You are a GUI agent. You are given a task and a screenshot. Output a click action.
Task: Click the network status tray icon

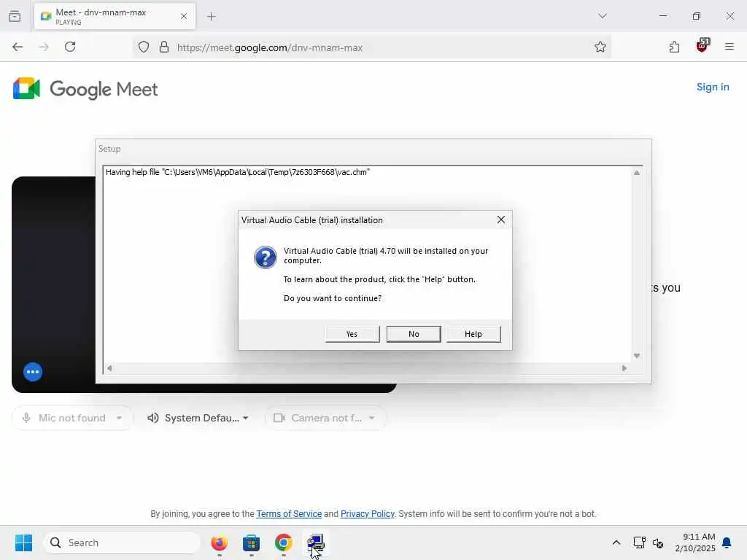pyautogui.click(x=639, y=542)
